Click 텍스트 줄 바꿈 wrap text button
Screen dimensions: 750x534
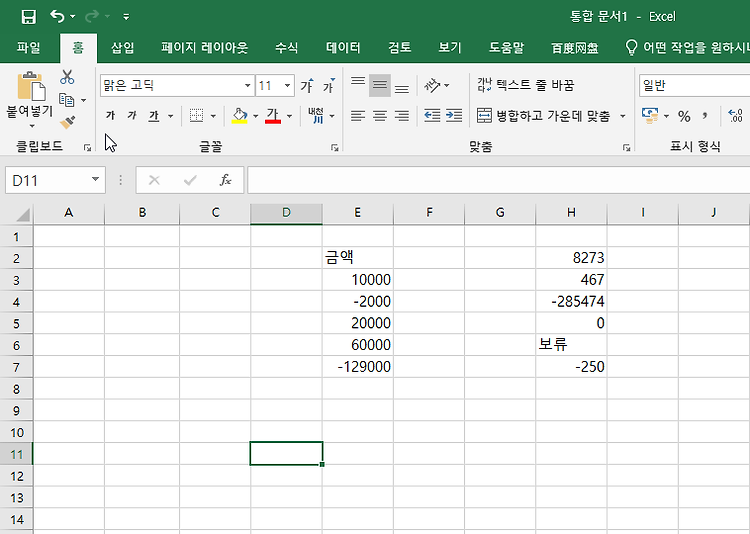525,86
